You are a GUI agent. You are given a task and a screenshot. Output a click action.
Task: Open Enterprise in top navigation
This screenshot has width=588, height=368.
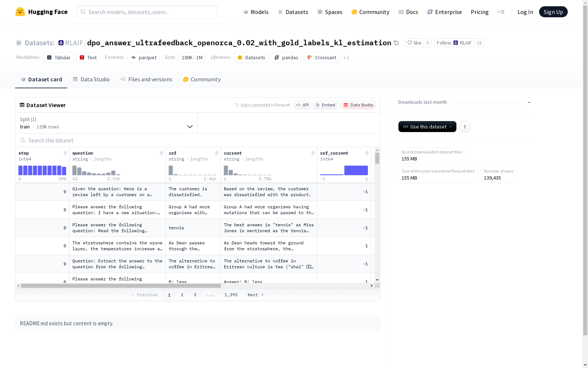[x=444, y=12]
